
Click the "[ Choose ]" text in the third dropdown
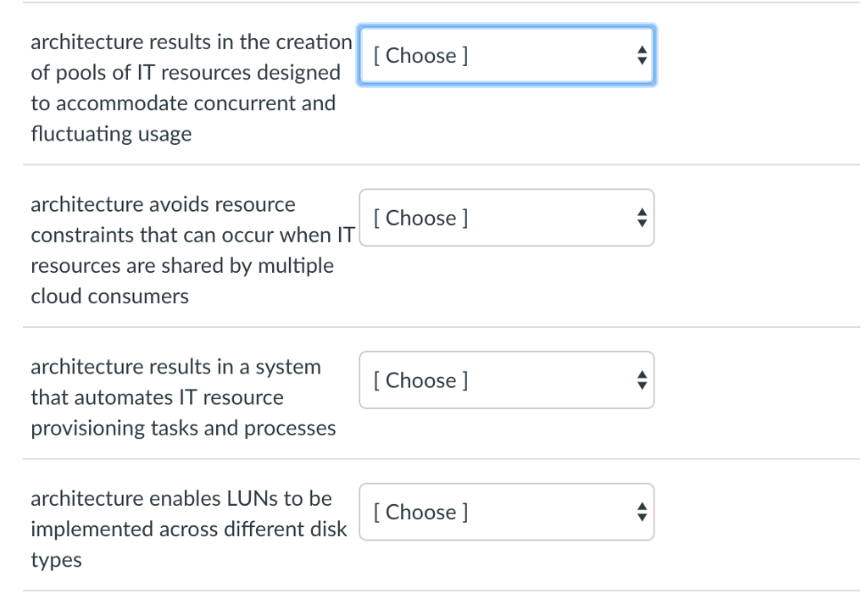click(x=420, y=380)
